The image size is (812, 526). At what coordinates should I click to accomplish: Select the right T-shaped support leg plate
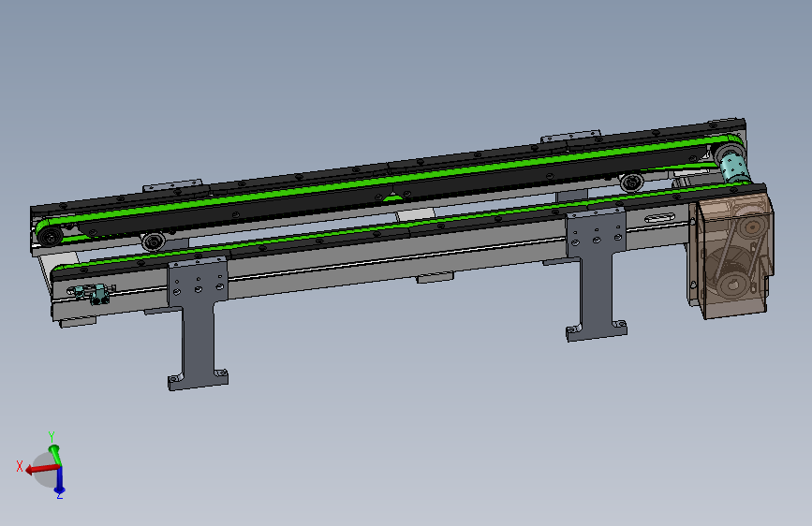596,274
